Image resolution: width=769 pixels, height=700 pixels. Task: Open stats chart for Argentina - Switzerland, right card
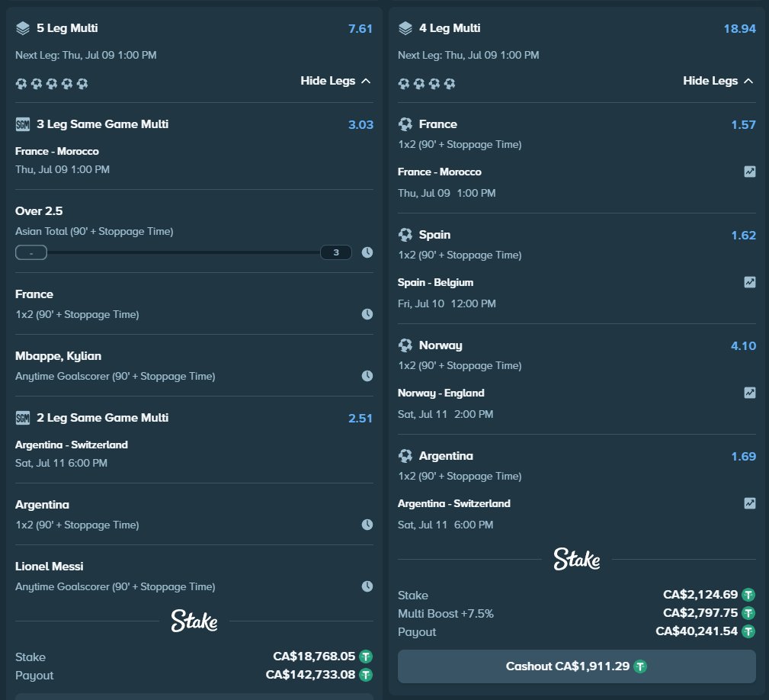750,503
